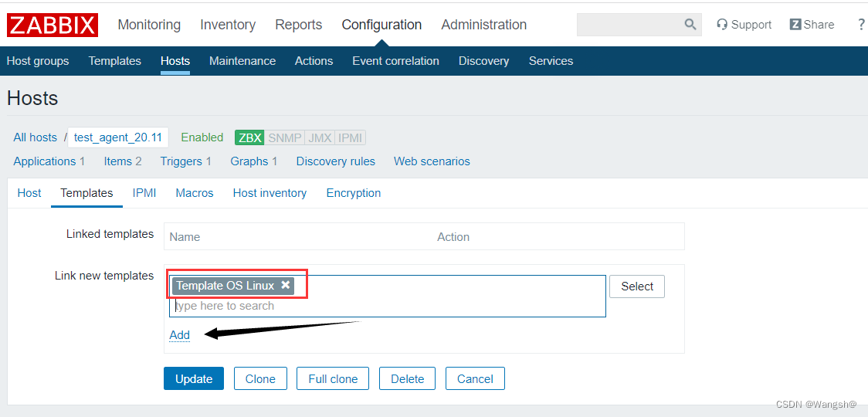Select the Templates form tab
Viewport: 868px width, 417px height.
tap(87, 193)
